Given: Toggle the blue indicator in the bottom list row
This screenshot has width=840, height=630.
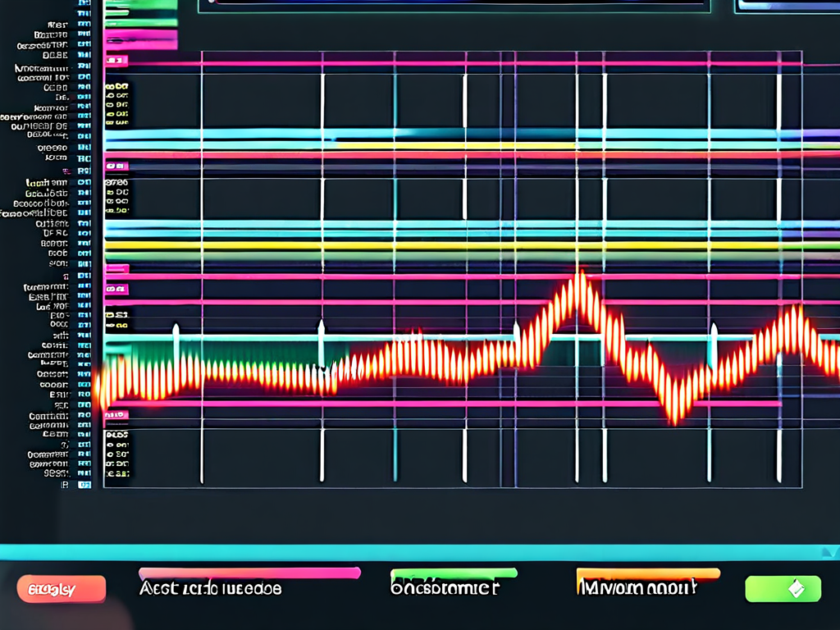Looking at the screenshot, I should [x=84, y=485].
